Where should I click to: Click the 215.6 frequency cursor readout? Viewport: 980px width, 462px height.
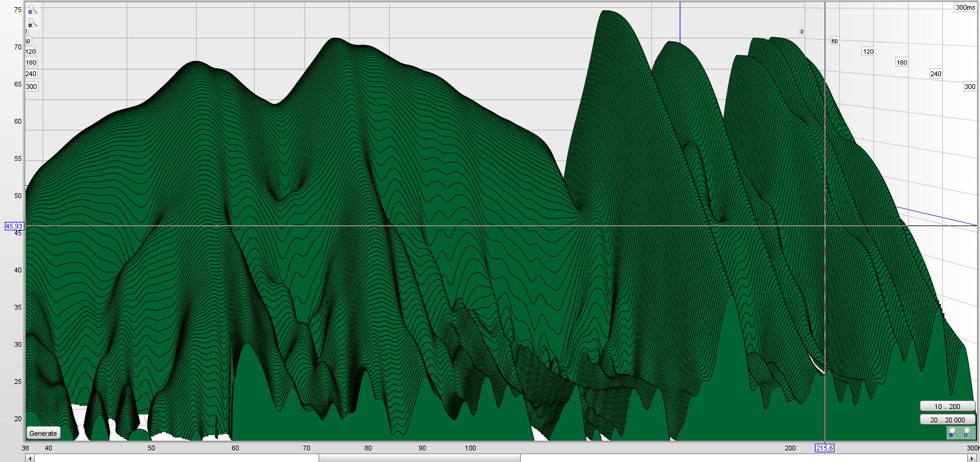[x=824, y=448]
